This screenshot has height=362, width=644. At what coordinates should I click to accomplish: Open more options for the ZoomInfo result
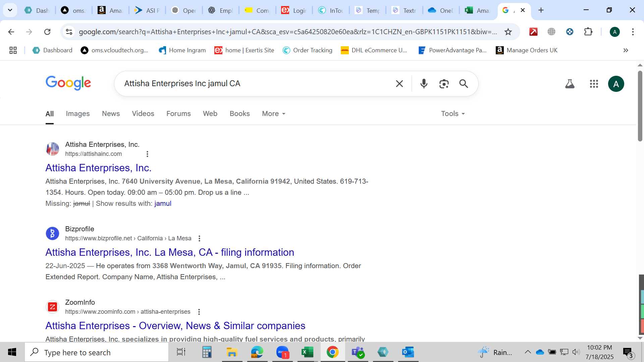pyautogui.click(x=199, y=312)
